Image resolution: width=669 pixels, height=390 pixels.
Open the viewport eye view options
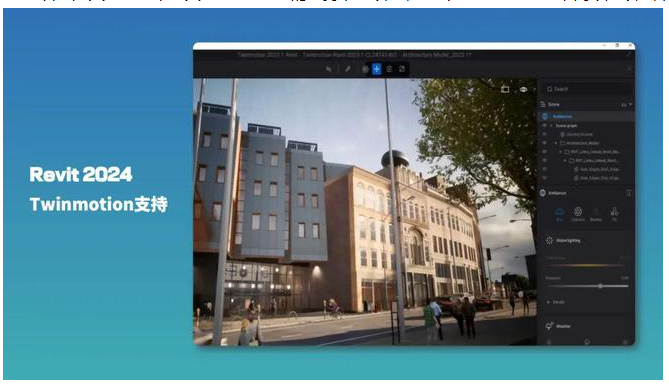[x=524, y=89]
